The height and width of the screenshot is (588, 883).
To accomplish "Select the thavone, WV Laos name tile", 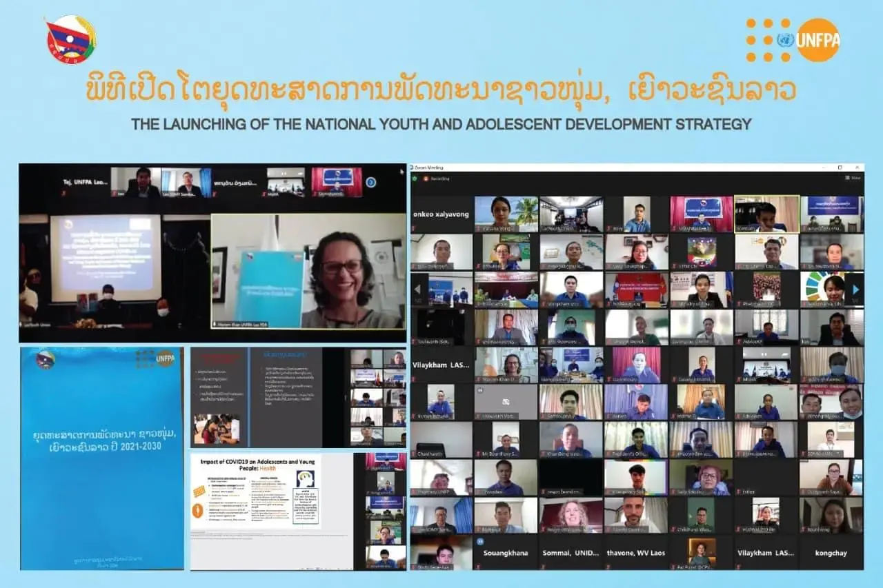I will 636,552.
